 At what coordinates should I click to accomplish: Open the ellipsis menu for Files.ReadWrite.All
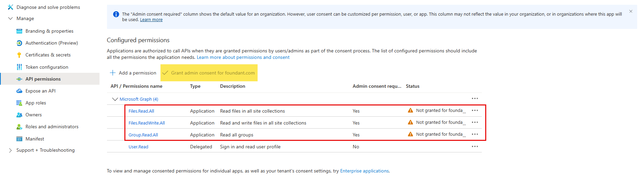pos(475,122)
